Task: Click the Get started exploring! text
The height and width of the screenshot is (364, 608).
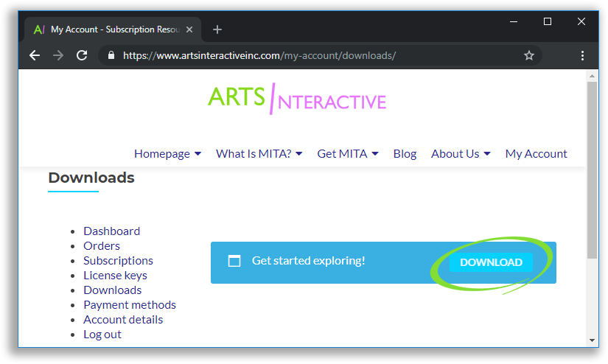Action: pos(308,261)
